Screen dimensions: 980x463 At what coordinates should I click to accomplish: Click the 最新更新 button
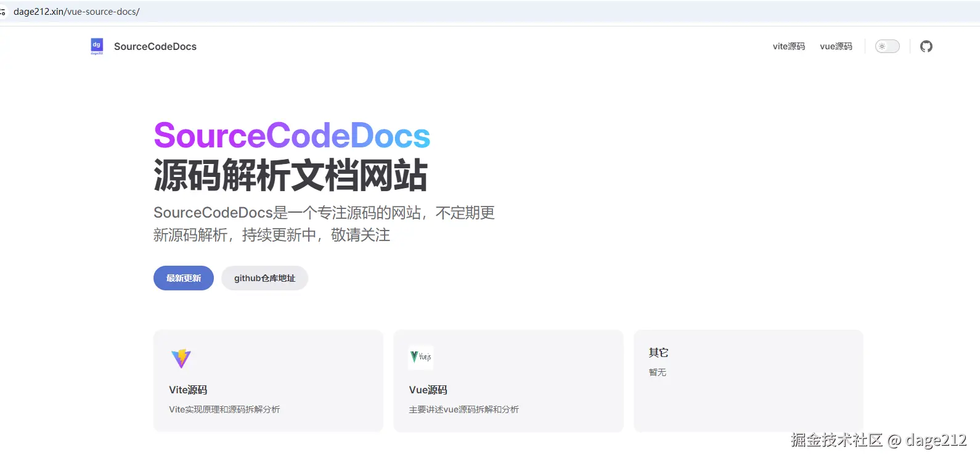[x=184, y=278]
